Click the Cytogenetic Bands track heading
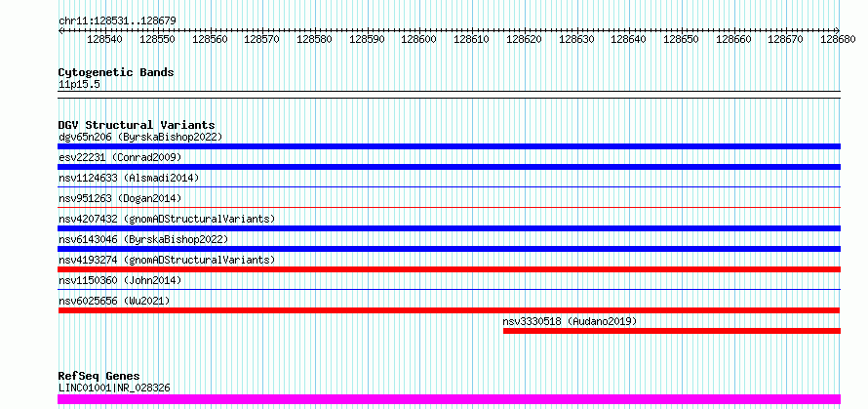Image resolution: width=868 pixels, height=409 pixels. click(x=116, y=72)
